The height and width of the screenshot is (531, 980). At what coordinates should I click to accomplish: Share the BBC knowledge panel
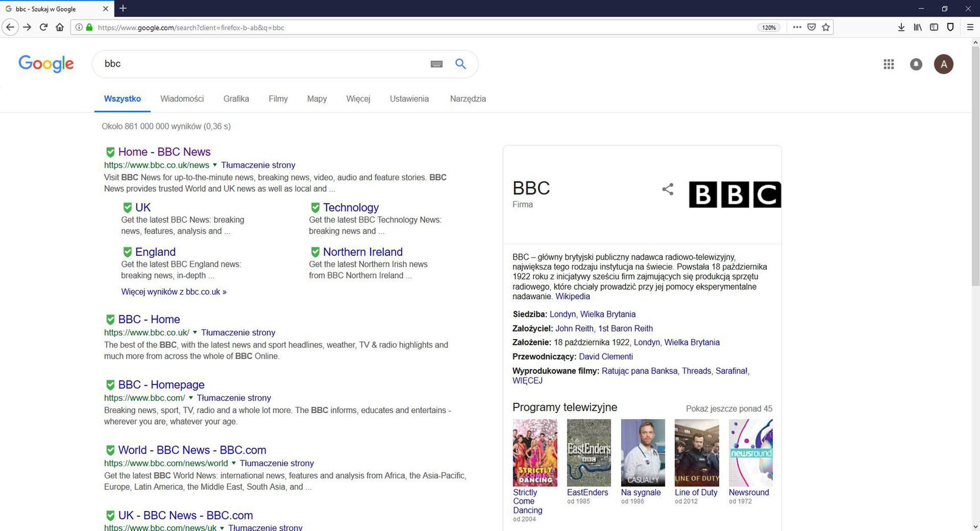pyautogui.click(x=668, y=189)
